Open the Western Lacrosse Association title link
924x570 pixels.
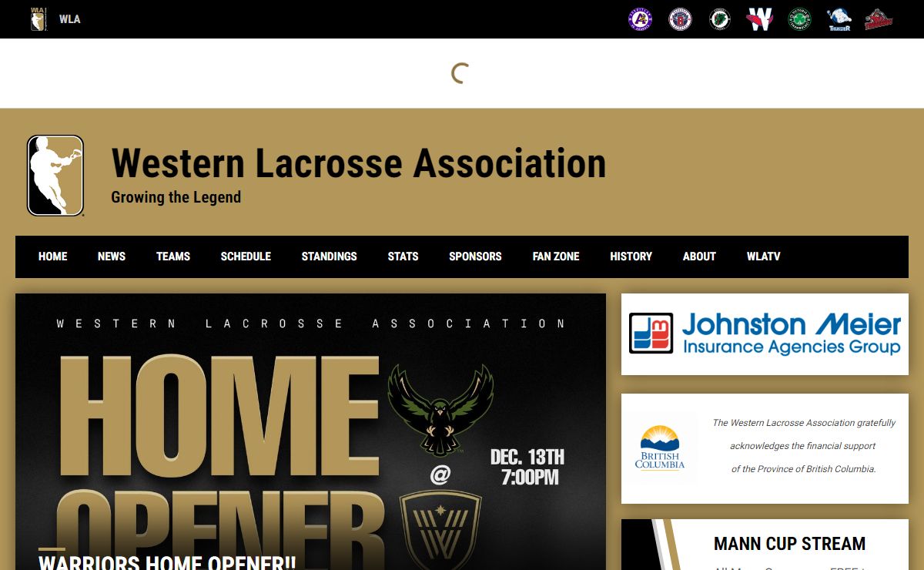[359, 163]
